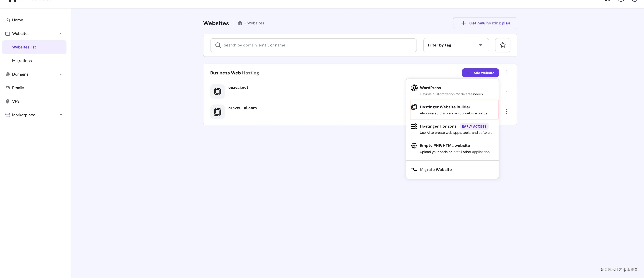Viewport: 644px width, 278px height.
Task: Click Migrate Website in the dropdown
Action: 435,170
